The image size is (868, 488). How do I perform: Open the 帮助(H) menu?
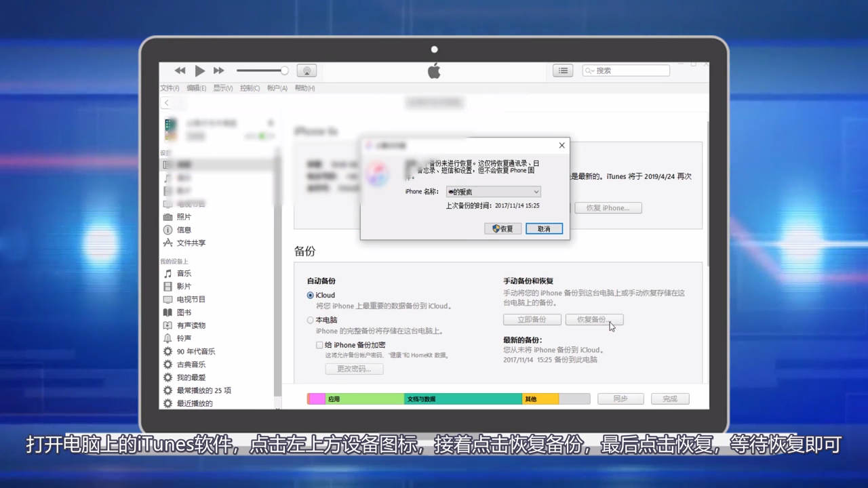[304, 88]
